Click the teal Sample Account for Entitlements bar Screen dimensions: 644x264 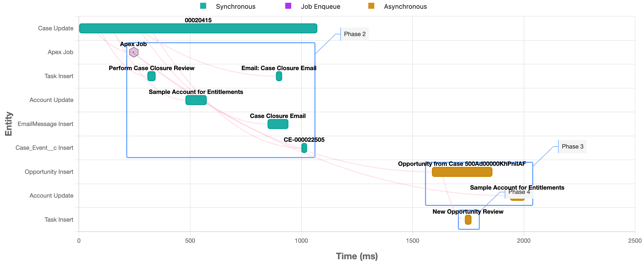point(196,100)
